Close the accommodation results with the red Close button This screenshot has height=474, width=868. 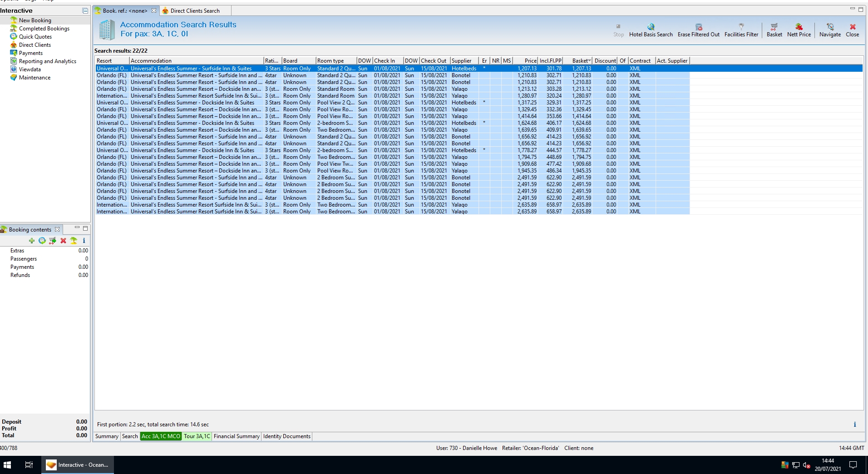click(x=852, y=30)
